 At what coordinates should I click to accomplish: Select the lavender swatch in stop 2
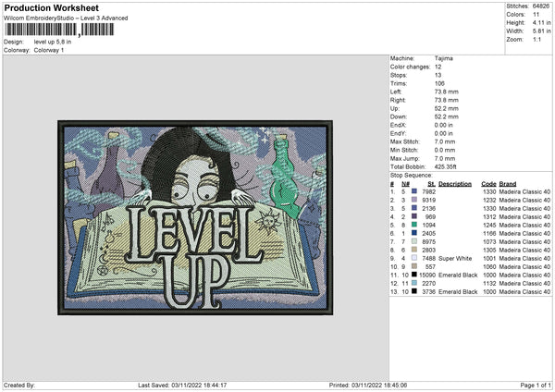coord(413,200)
